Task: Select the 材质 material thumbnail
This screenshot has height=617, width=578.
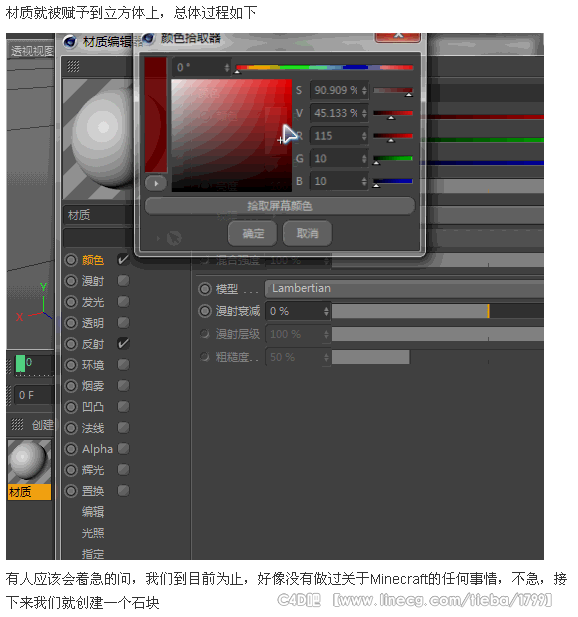Action: pos(30,470)
